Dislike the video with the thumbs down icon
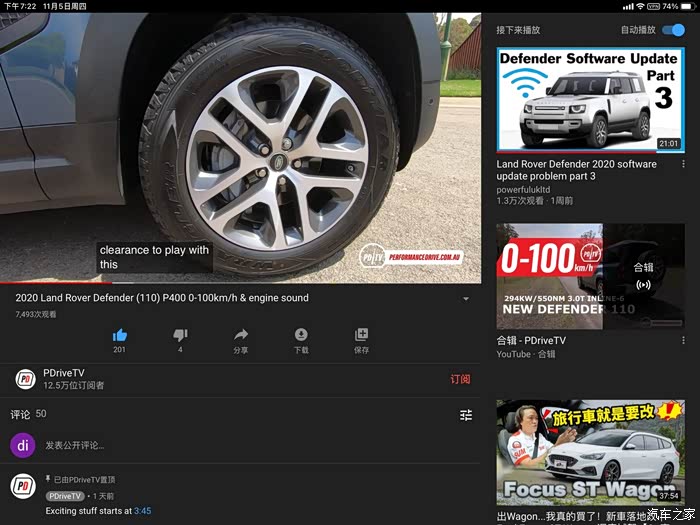Viewport: 700px width, 525px height. click(x=180, y=335)
